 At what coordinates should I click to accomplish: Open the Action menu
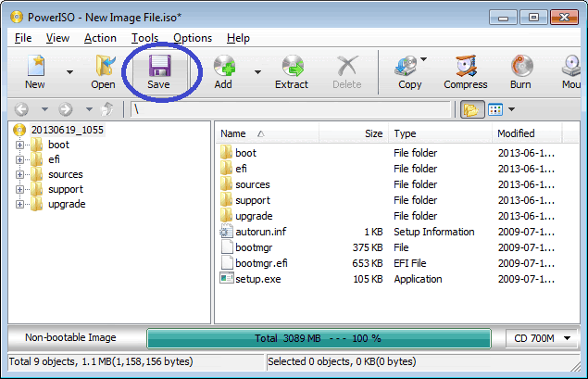point(100,38)
